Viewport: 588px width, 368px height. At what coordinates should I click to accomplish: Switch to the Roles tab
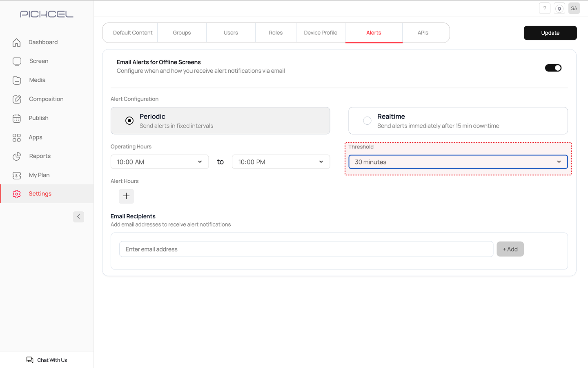tap(276, 33)
